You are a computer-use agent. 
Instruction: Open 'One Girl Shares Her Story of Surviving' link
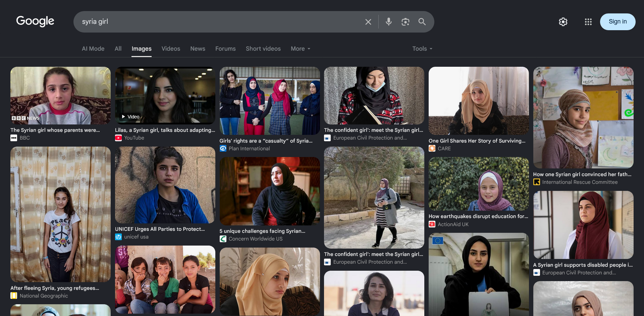tap(477, 141)
